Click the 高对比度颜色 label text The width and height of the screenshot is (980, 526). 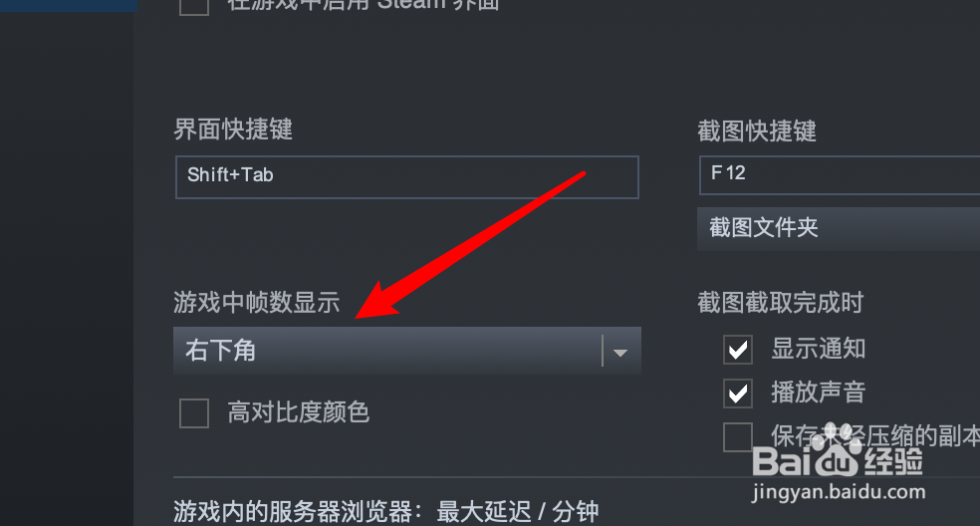point(299,412)
